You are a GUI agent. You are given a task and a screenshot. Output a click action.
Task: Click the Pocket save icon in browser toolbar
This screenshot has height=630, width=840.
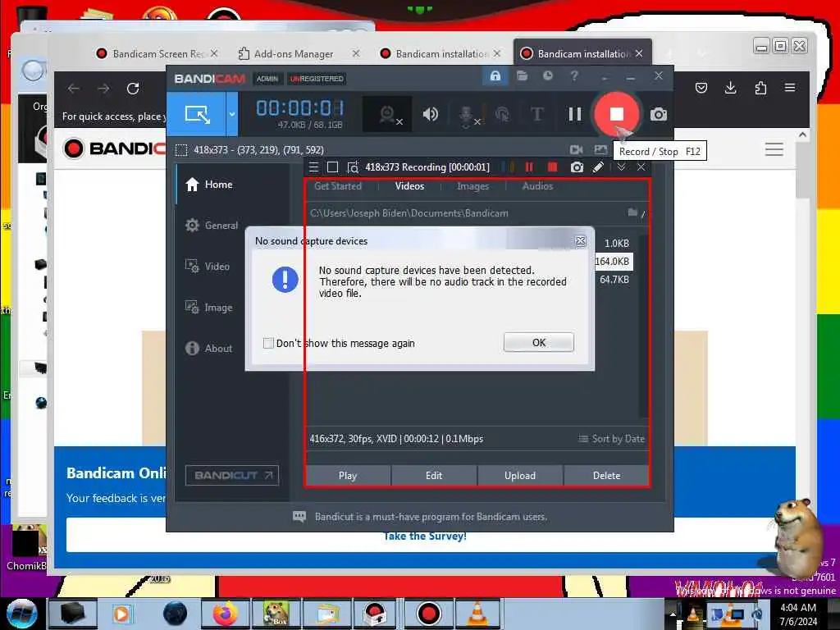[701, 88]
